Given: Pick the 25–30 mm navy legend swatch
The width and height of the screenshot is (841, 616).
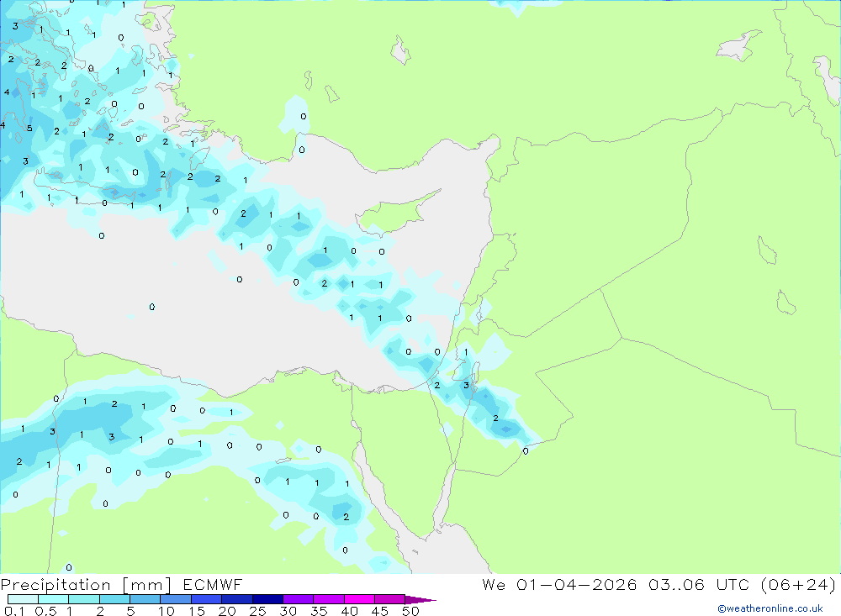Looking at the screenshot, I should click(267, 599).
